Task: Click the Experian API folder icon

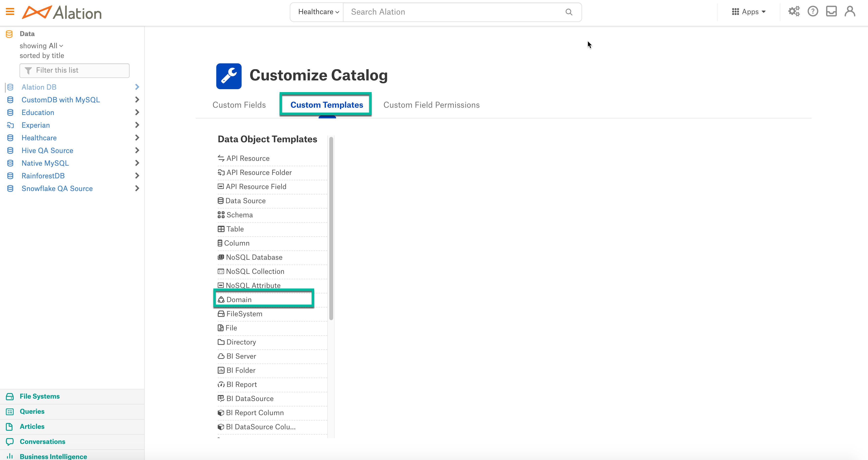Action: click(10, 125)
